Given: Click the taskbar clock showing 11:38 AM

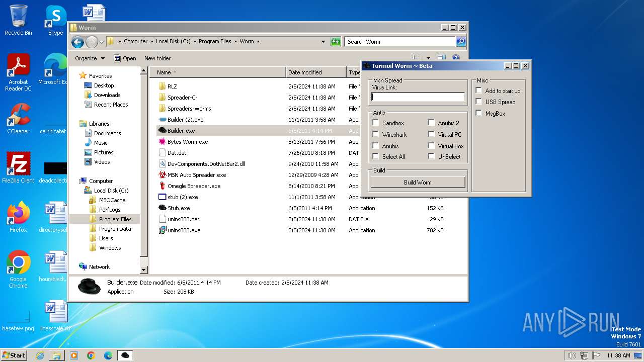Looking at the screenshot, I should [x=618, y=355].
